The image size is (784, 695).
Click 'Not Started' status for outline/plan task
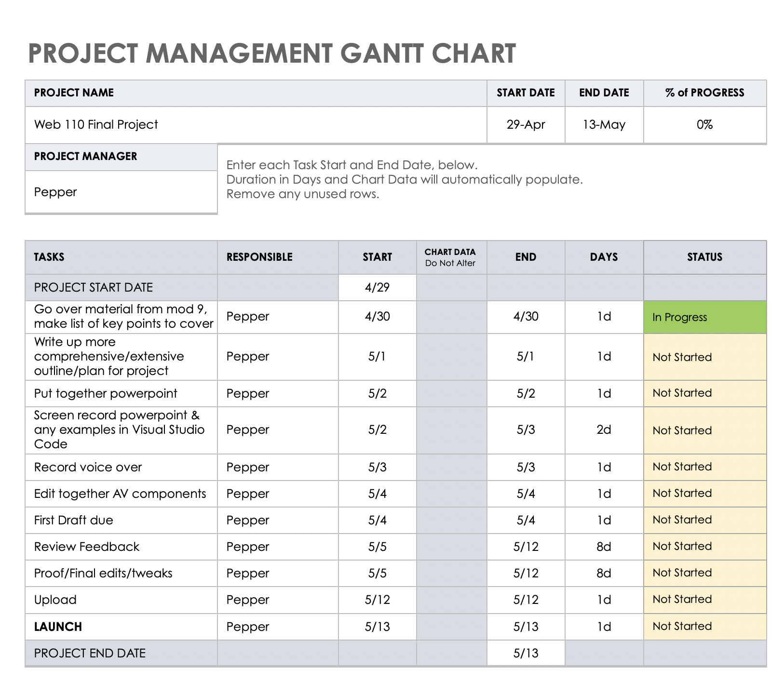(705, 357)
